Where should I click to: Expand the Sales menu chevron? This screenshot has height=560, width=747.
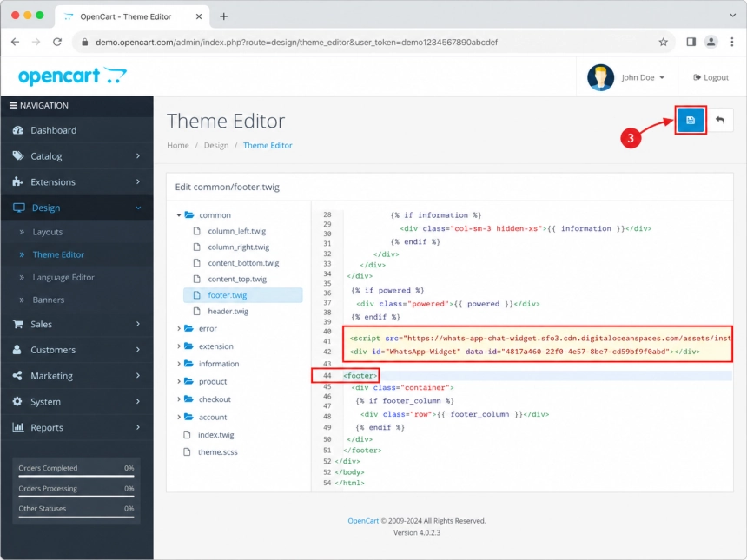138,324
